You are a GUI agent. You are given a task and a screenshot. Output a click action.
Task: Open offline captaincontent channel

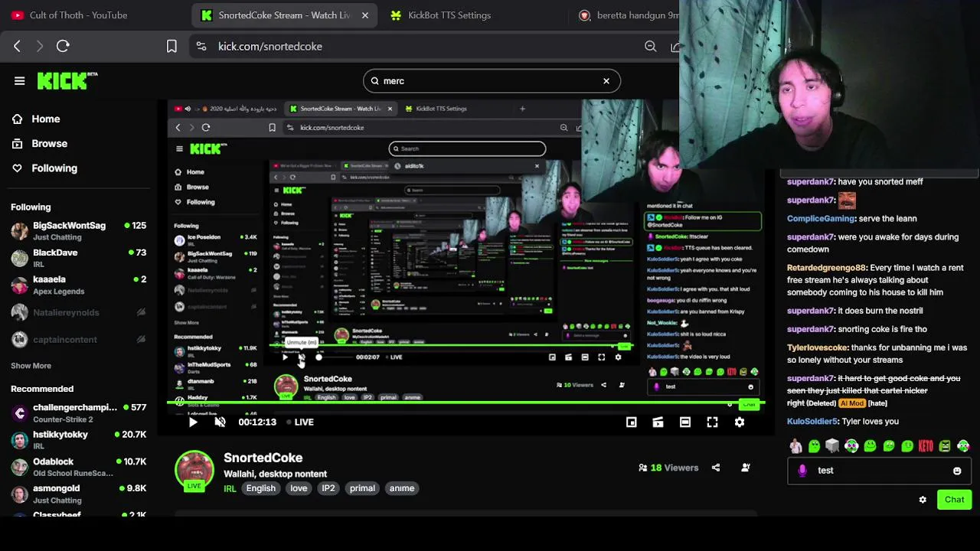[x=78, y=339]
